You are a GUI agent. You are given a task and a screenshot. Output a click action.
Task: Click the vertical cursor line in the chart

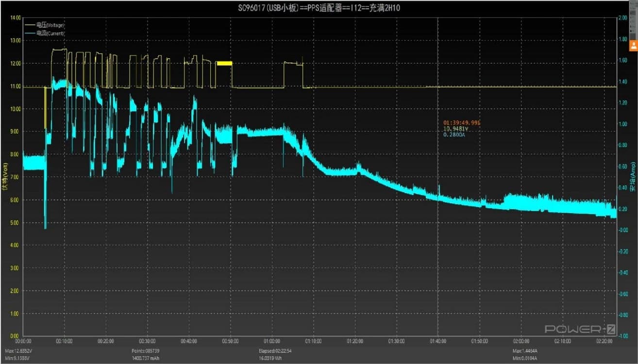(x=438, y=177)
